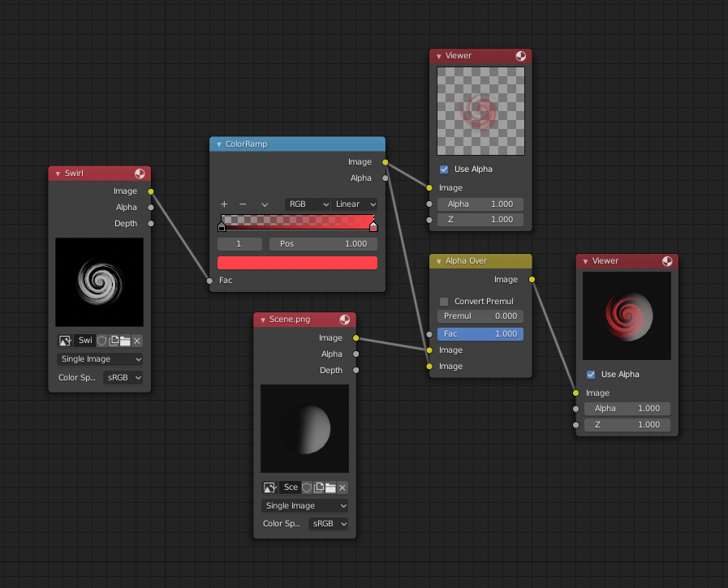Click the ColorRamp gradient bar

click(298, 222)
